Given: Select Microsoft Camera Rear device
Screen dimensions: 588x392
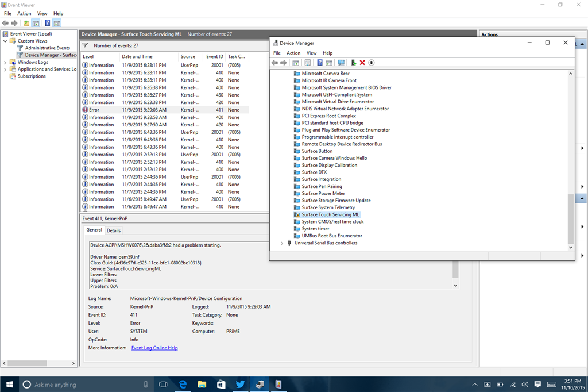Looking at the screenshot, I should click(326, 74).
